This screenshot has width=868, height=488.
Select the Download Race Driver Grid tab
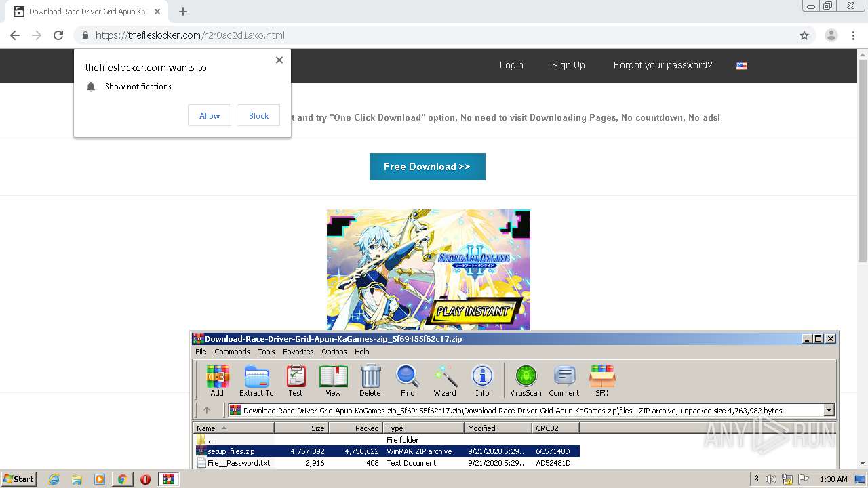[88, 12]
